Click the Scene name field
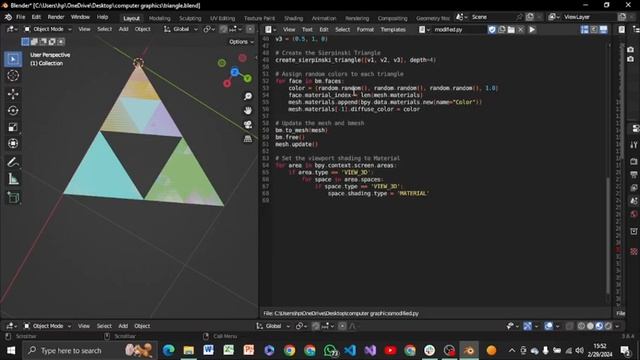 click(x=493, y=17)
